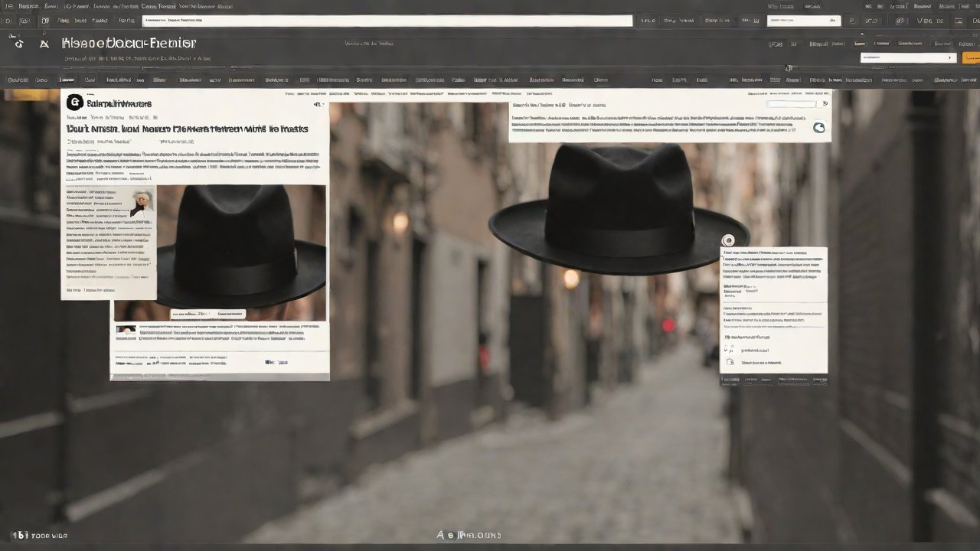Click the small icon at the article panel's top-right corner
Screen dimensions: 980x551
[318, 104]
